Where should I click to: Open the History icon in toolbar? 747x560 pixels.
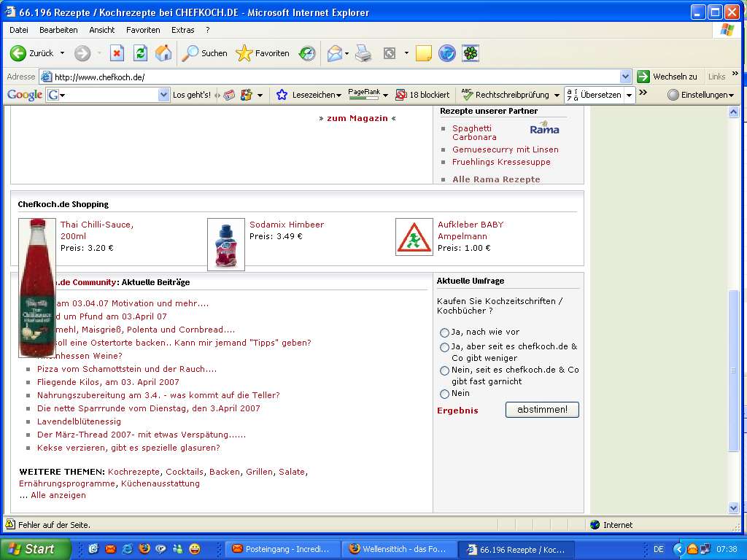(x=307, y=53)
